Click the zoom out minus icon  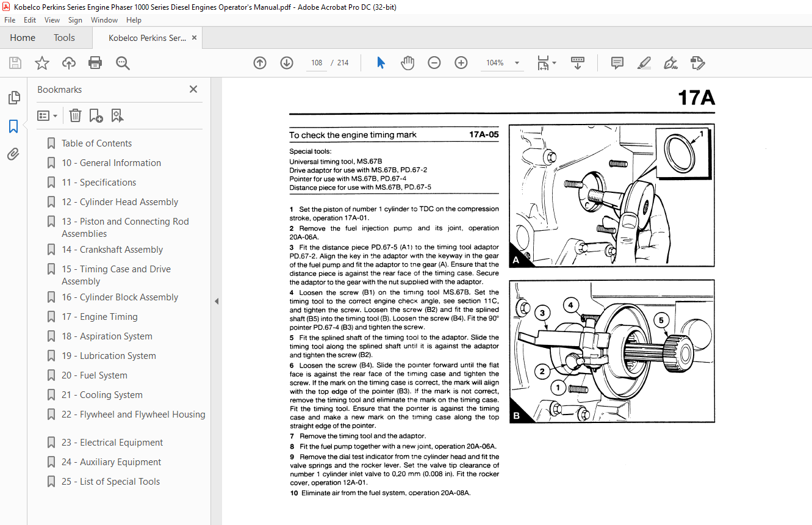(x=434, y=63)
